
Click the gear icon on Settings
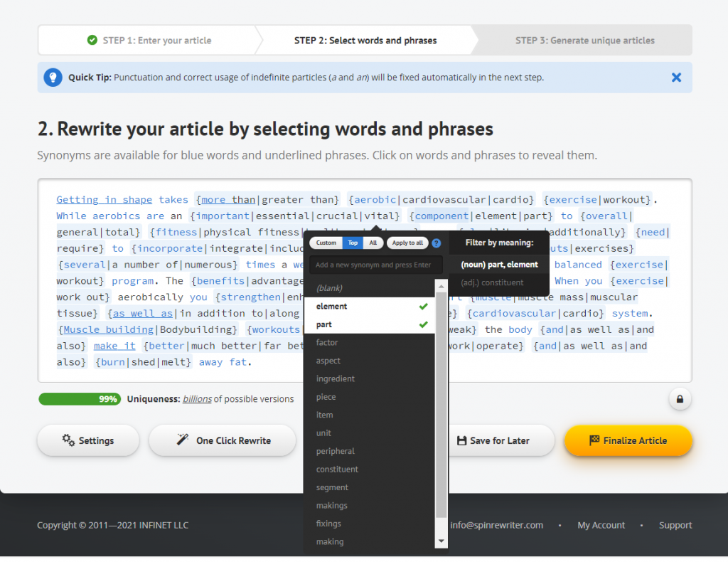pyautogui.click(x=68, y=440)
